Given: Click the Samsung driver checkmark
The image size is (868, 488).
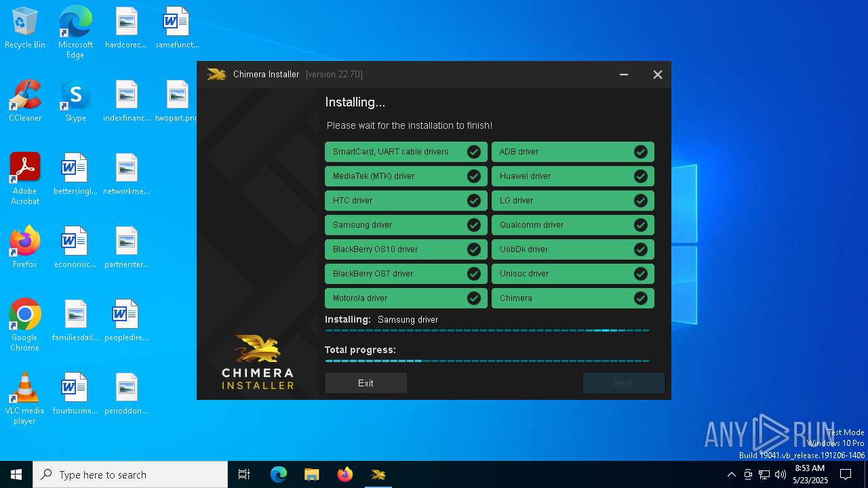Looking at the screenshot, I should click(474, 225).
